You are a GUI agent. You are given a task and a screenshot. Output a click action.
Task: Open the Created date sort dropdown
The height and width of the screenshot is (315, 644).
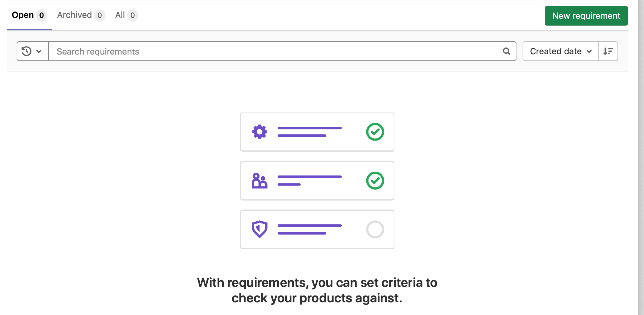[x=556, y=51]
